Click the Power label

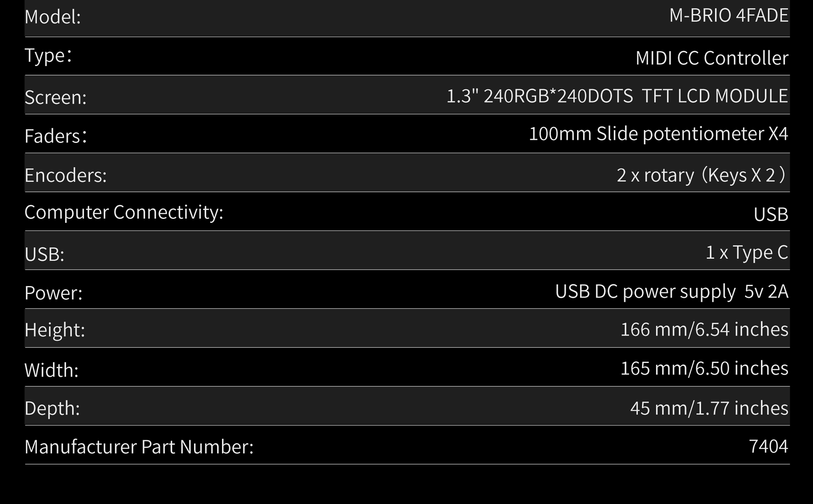53,293
